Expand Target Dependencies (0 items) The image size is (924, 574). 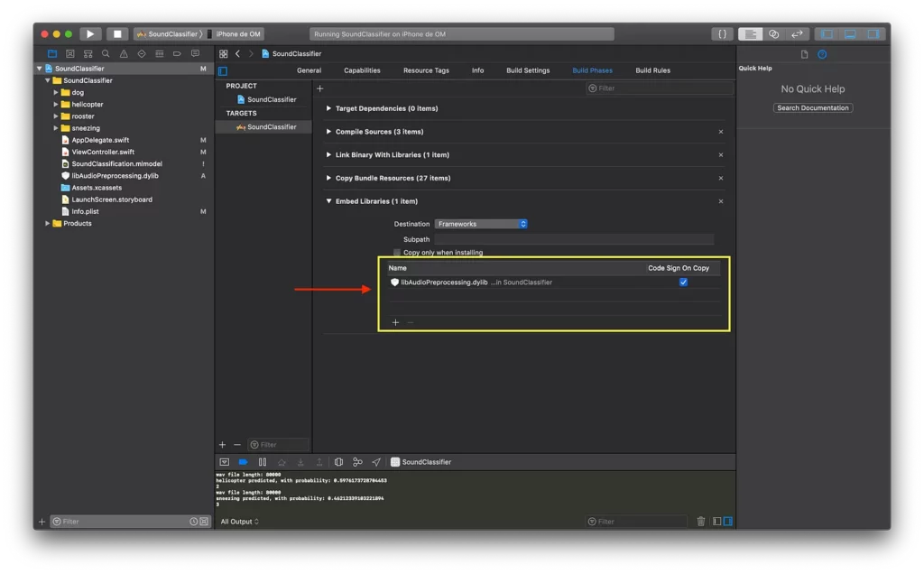328,108
